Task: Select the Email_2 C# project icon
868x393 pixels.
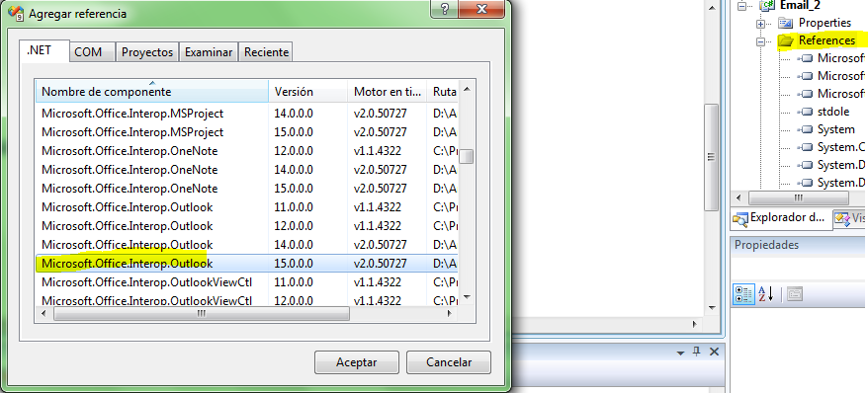Action: tap(767, 6)
